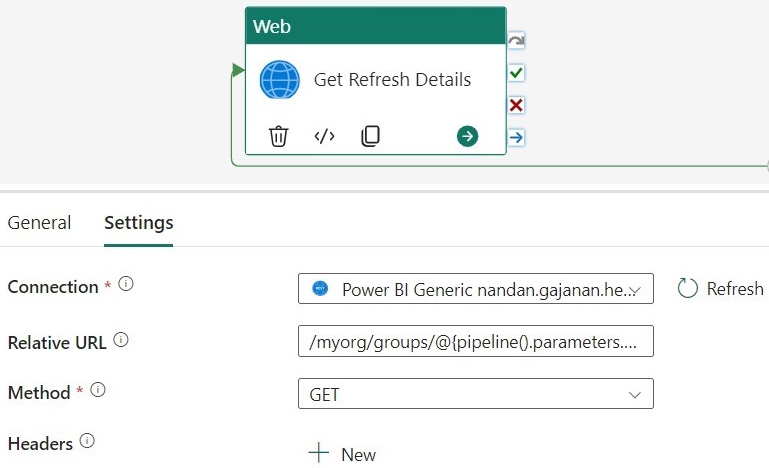Click the Web activity header bar
The width and height of the screenshot is (769, 468).
coord(376,26)
